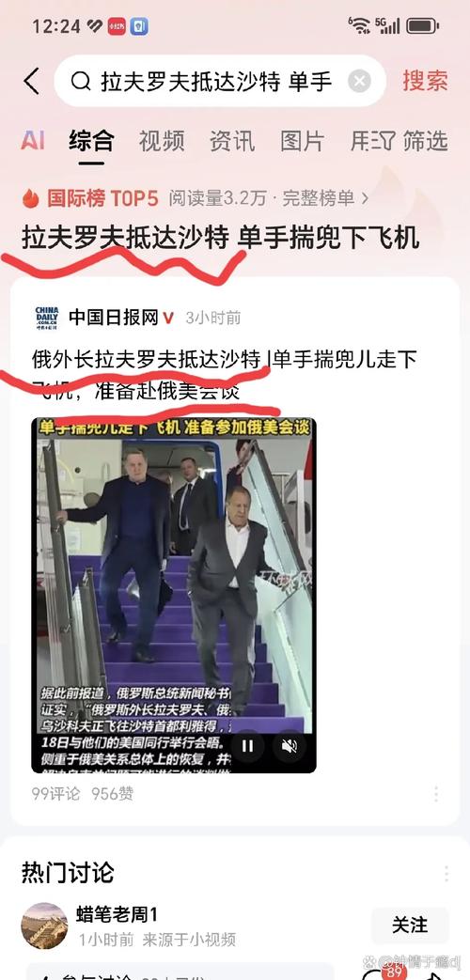Expand 完整榜单 full ranking list
This screenshot has height=980, width=470.
click(325, 199)
